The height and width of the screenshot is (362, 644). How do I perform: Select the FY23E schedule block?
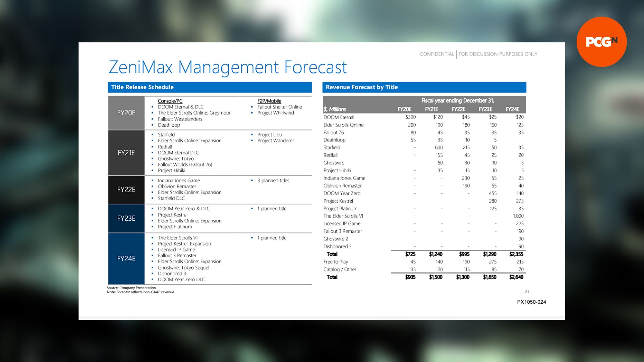(x=126, y=218)
